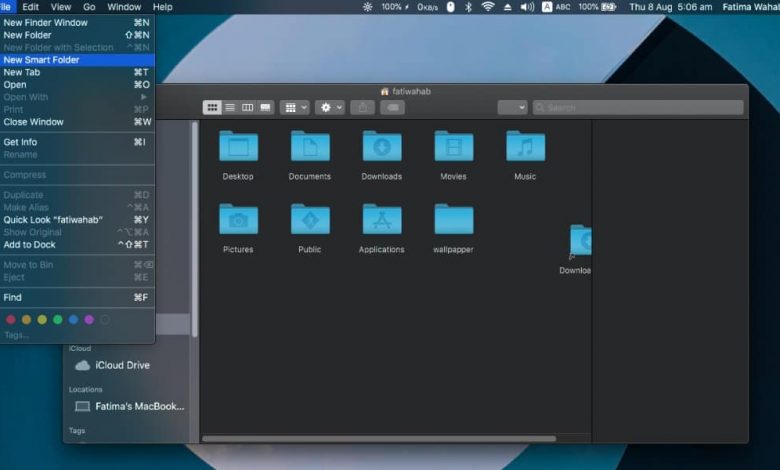The height and width of the screenshot is (470, 780).
Task: Open the ABC input source menu
Action: pyautogui.click(x=556, y=7)
